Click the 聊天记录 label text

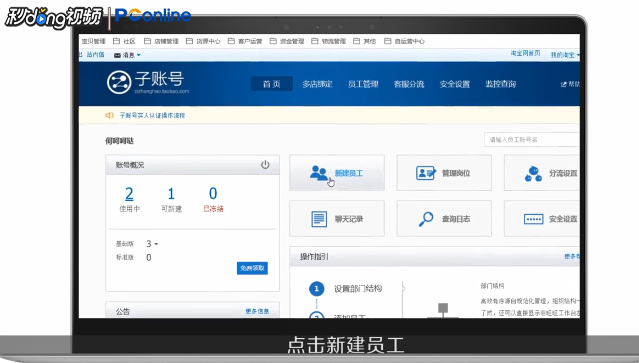[x=349, y=219]
